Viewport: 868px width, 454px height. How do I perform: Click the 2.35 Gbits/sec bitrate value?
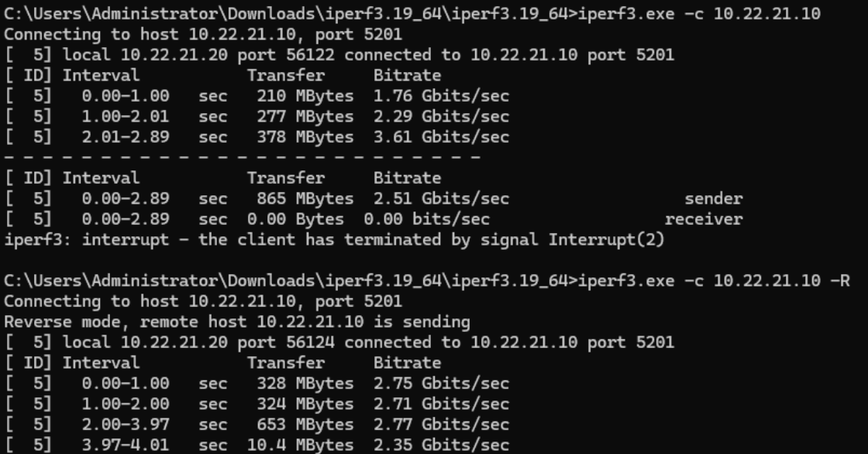(441, 444)
